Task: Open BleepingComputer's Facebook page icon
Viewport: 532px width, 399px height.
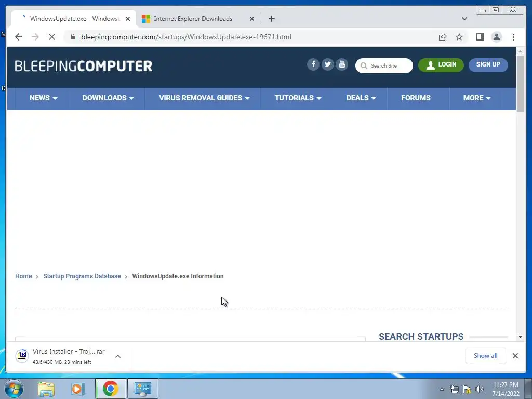Action: click(313, 64)
